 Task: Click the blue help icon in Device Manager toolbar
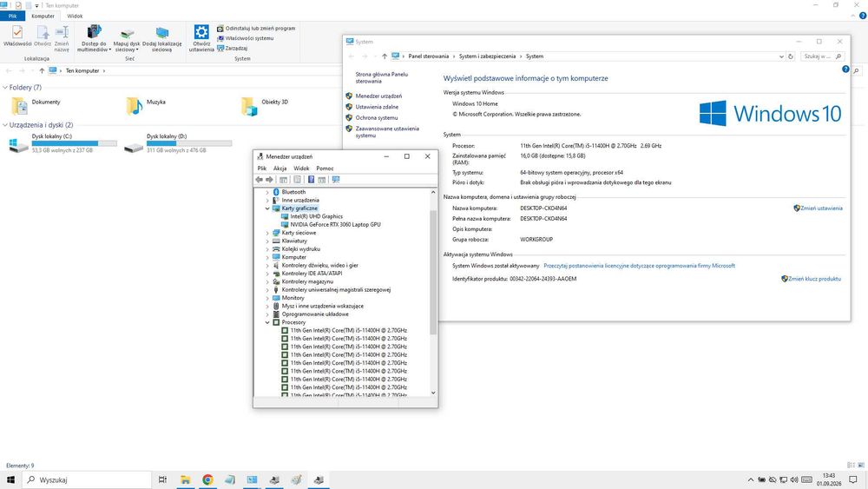(311, 180)
